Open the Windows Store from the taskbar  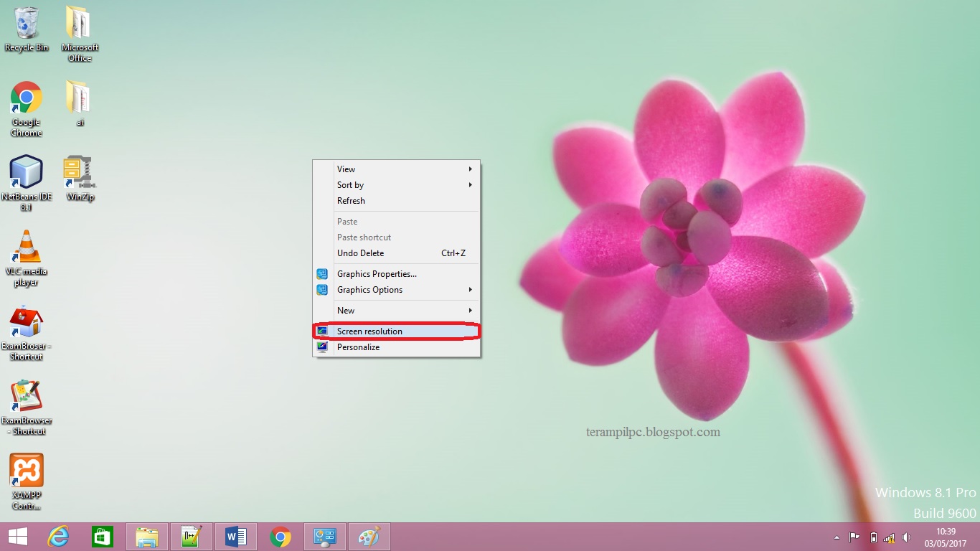103,536
